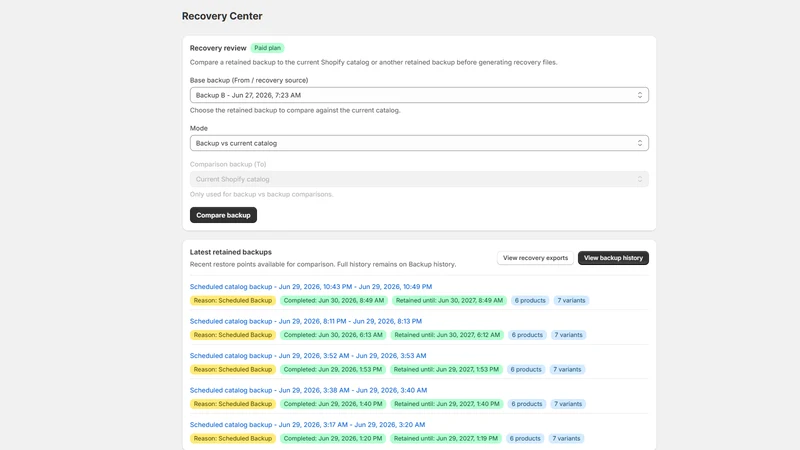Click Reason: Scheduled Backup tag of 3:17 AM backup

[x=233, y=438]
